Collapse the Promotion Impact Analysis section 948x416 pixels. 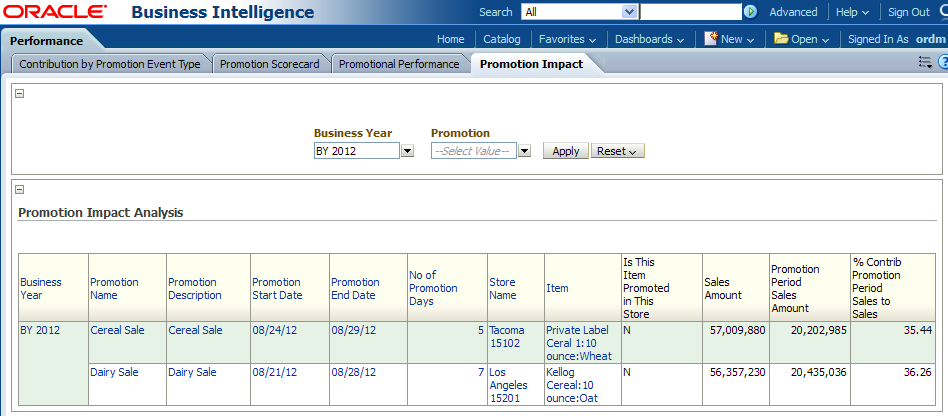click(x=20, y=189)
